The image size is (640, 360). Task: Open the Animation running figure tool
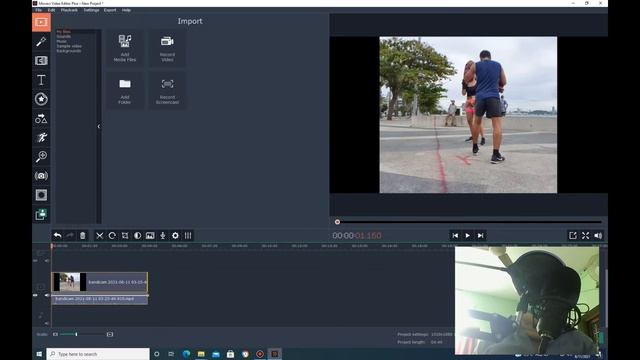[x=41, y=138]
